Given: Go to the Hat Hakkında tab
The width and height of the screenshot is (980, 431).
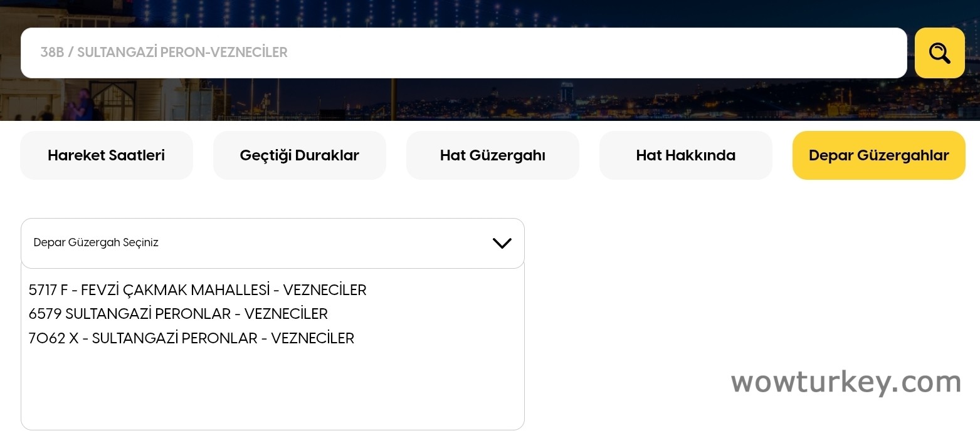Looking at the screenshot, I should pos(685,155).
